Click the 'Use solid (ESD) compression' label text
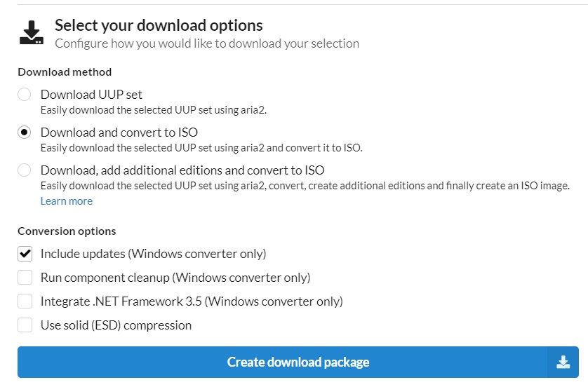 click(x=116, y=325)
